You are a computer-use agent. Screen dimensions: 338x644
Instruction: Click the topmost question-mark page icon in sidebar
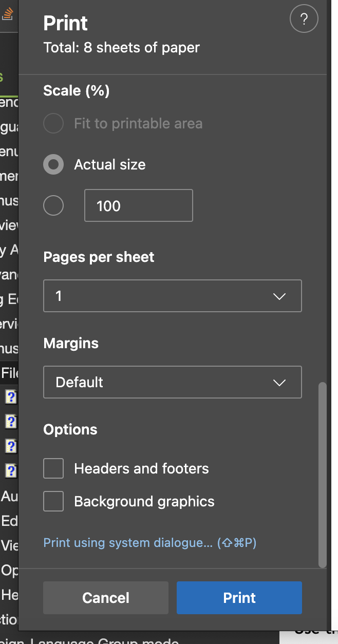tap(10, 396)
